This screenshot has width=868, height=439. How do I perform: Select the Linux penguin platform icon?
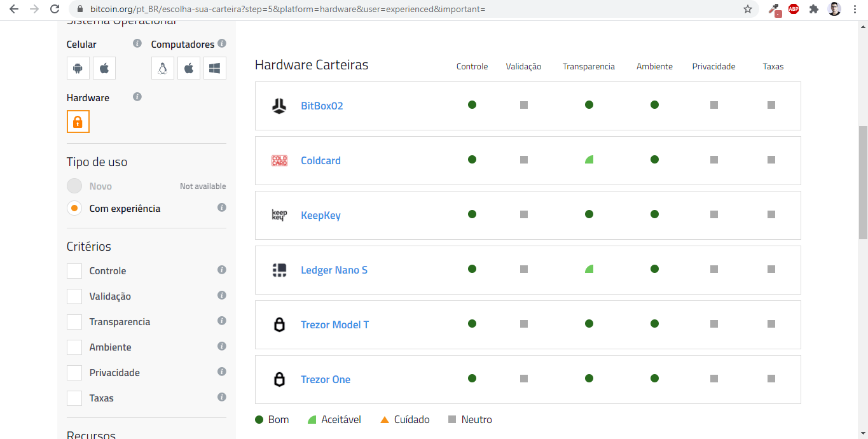(x=163, y=68)
